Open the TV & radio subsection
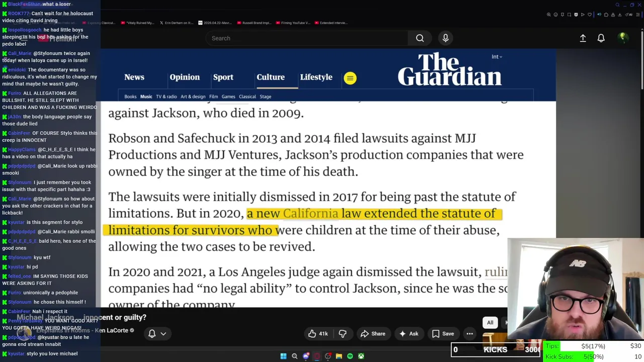Image resolution: width=644 pixels, height=362 pixels. [166, 97]
